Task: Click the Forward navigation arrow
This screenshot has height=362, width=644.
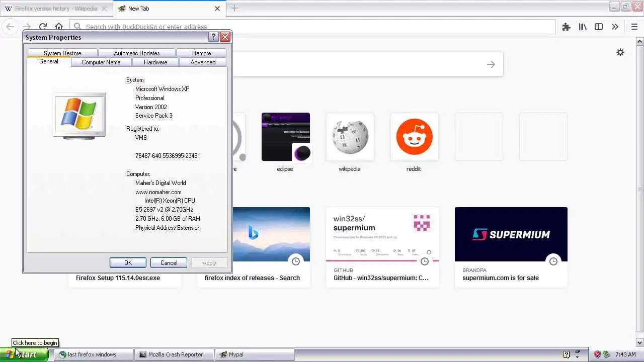Action: (27, 27)
